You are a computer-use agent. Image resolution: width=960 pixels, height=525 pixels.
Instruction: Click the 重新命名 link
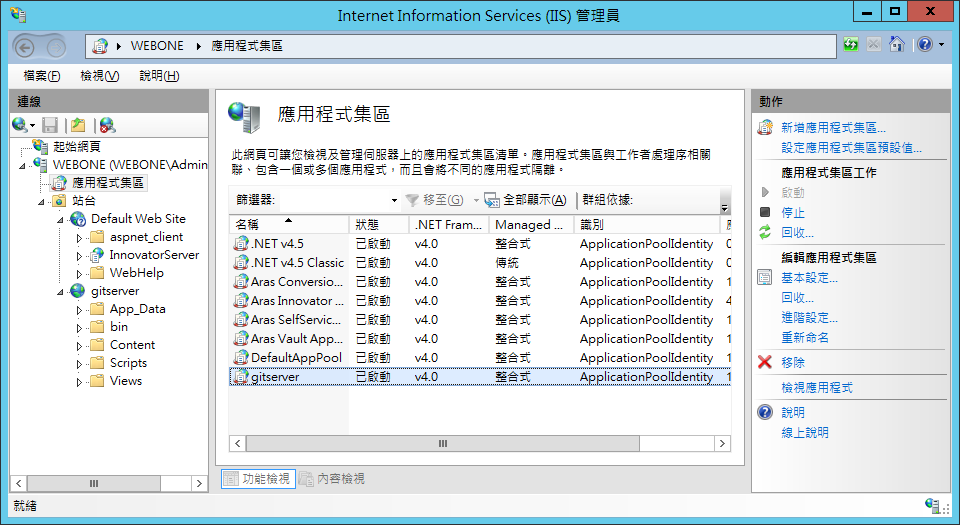pyautogui.click(x=804, y=337)
